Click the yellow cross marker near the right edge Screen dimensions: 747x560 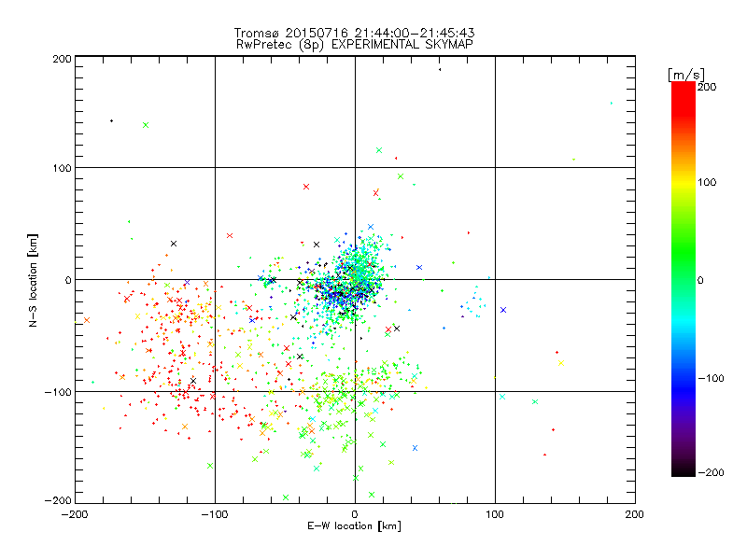(561, 363)
